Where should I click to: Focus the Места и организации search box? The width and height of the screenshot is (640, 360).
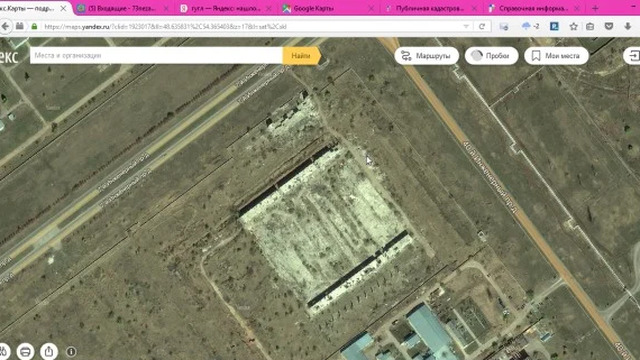pyautogui.click(x=156, y=56)
